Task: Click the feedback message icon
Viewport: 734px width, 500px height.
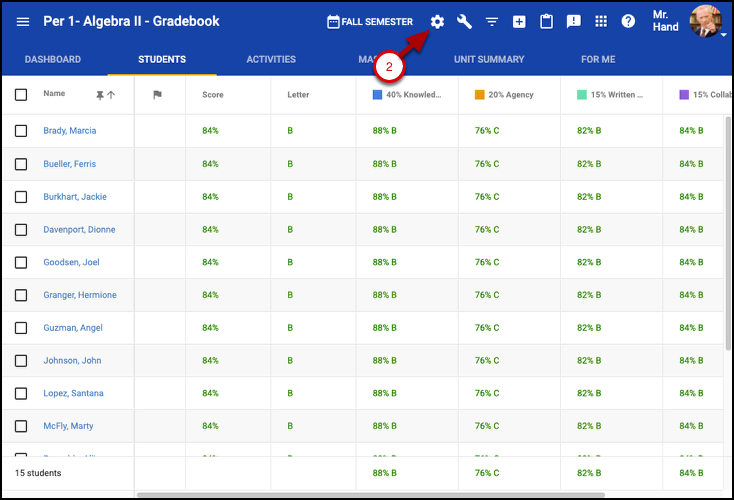Action: [x=573, y=22]
